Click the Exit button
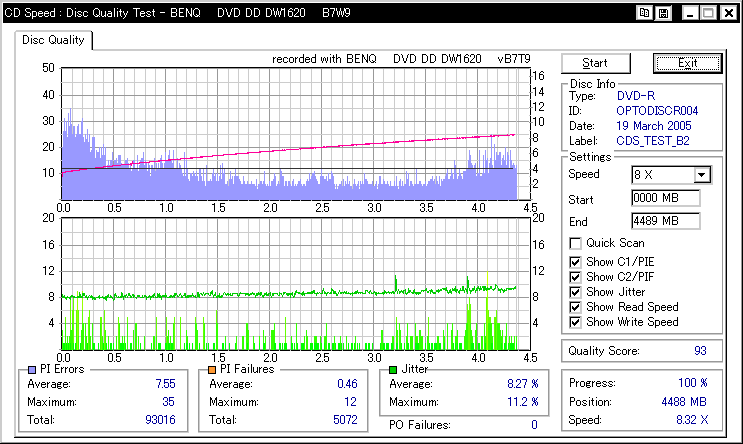743x444 pixels. (687, 63)
